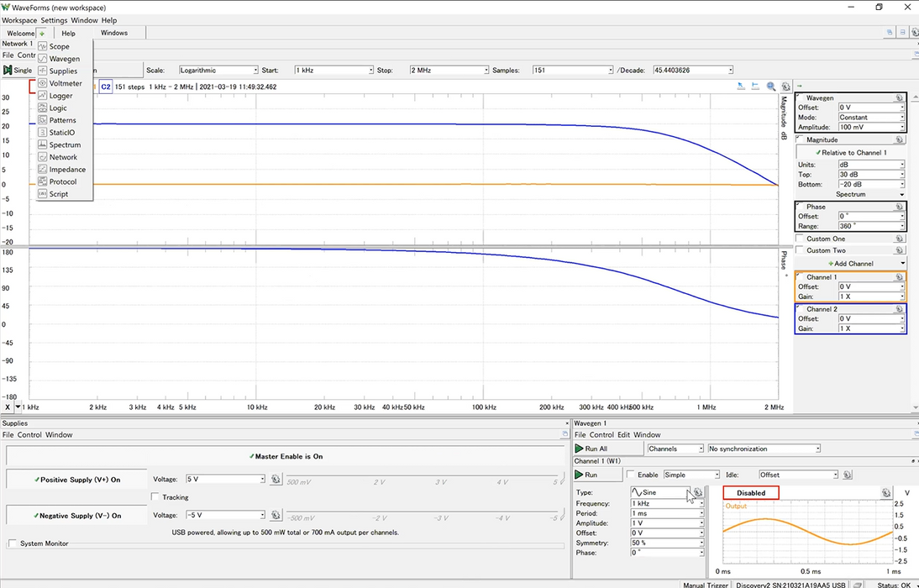Click Master Enable is On button
This screenshot has width=919, height=588.
coord(286,456)
